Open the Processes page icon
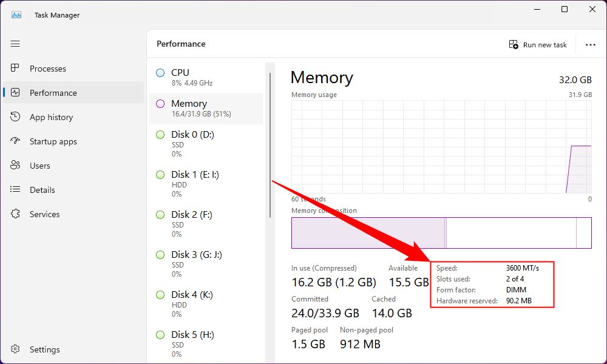This screenshot has height=364, width=607. (x=15, y=69)
